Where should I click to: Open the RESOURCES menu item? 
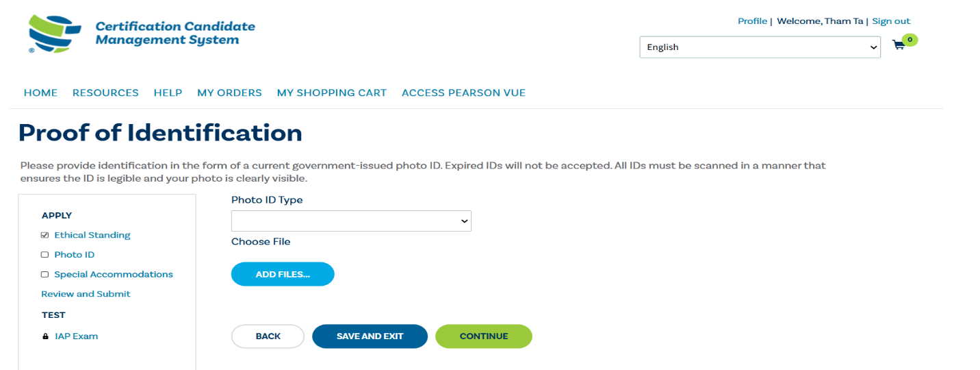(105, 92)
